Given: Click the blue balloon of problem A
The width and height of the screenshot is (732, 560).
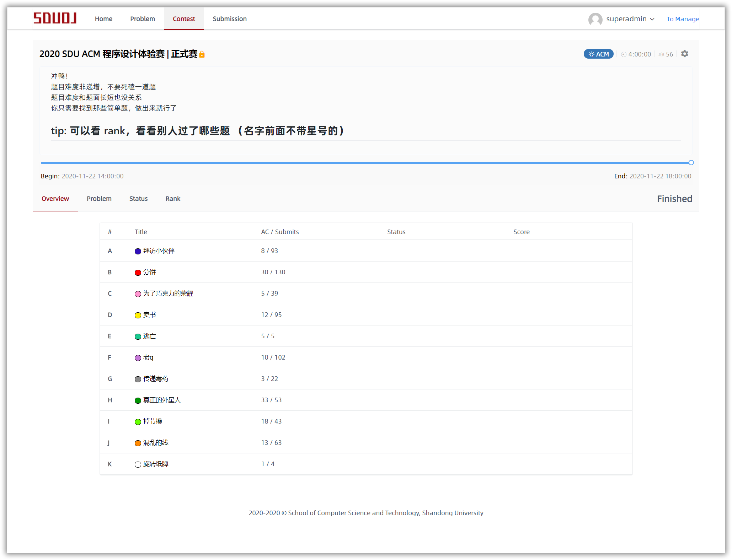Looking at the screenshot, I should pyautogui.click(x=138, y=251).
